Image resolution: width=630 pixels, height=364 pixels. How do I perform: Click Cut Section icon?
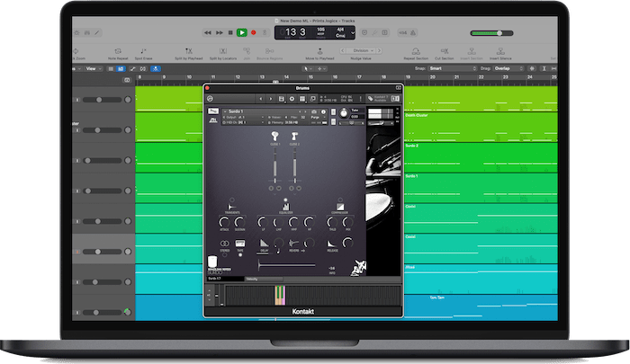click(x=444, y=51)
